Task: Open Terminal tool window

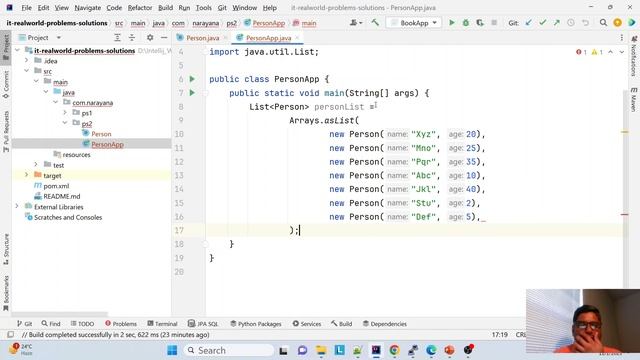Action: (162, 324)
